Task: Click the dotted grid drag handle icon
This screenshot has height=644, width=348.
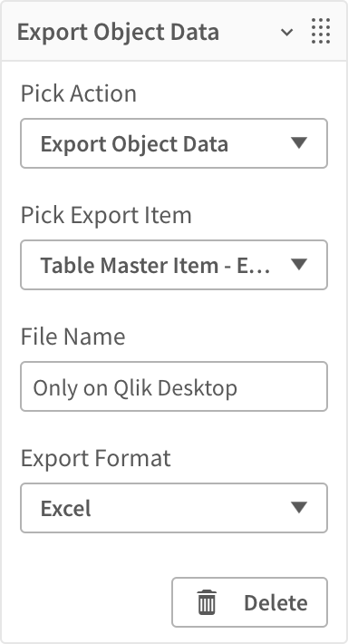Action: click(321, 31)
